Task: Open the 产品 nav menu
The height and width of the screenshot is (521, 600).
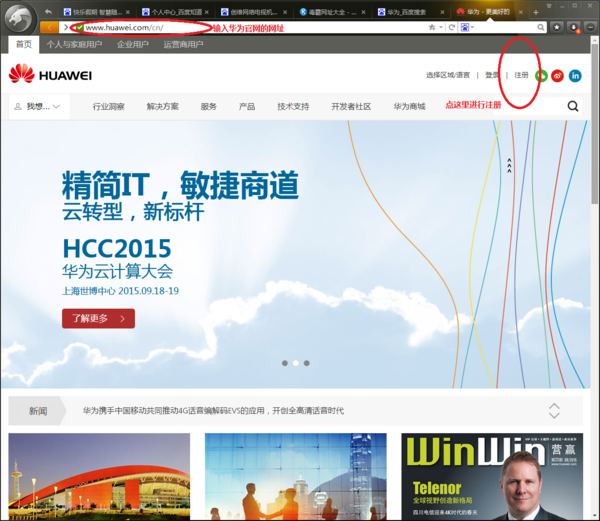Action: tap(247, 106)
